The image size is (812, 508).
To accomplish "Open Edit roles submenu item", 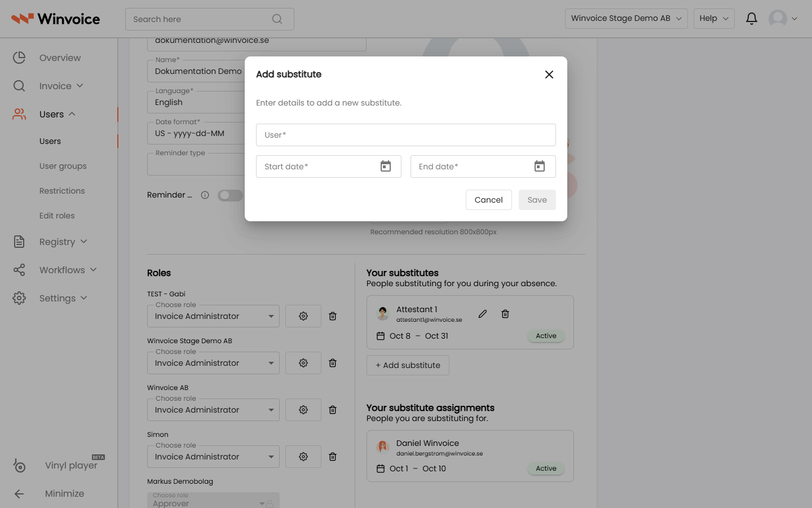I will 57,216.
